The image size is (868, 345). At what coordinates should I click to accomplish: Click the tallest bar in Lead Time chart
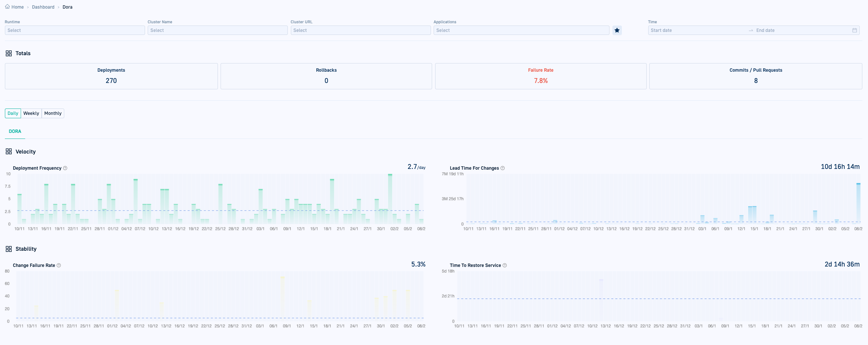(x=858, y=203)
